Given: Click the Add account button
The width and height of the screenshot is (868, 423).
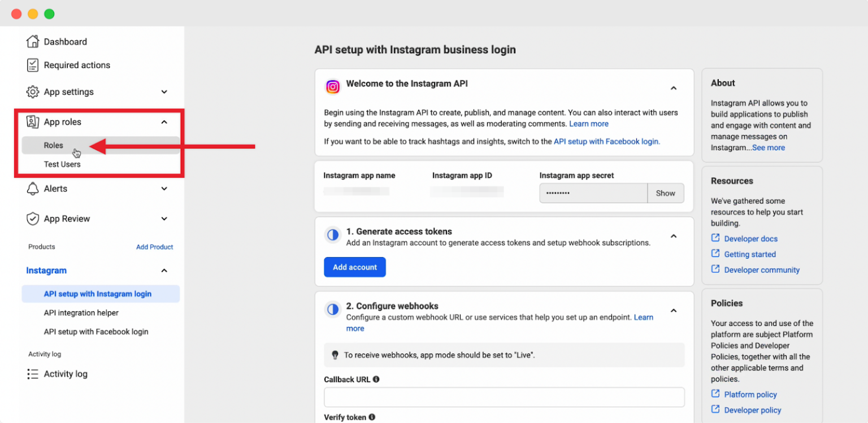Looking at the screenshot, I should (x=355, y=267).
